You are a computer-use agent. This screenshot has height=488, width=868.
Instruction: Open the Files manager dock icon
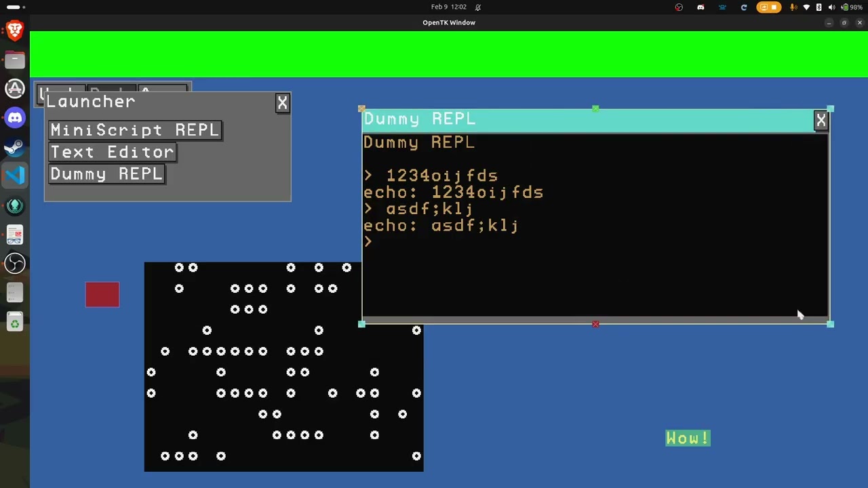tap(15, 60)
